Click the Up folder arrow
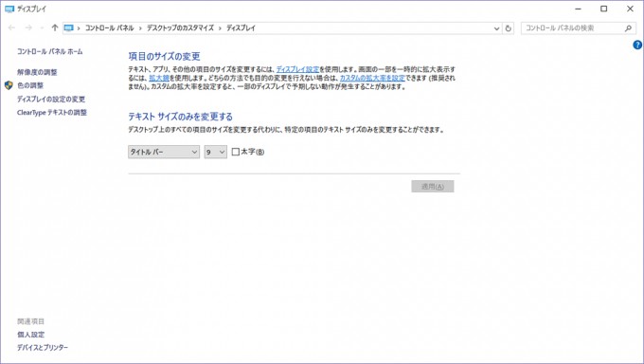This screenshot has height=364, width=644. coord(55,28)
